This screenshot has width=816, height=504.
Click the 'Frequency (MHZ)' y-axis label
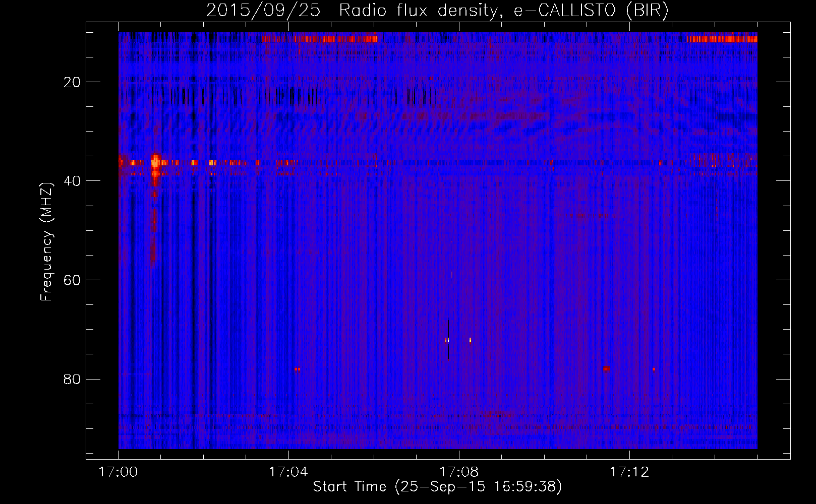[46, 242]
